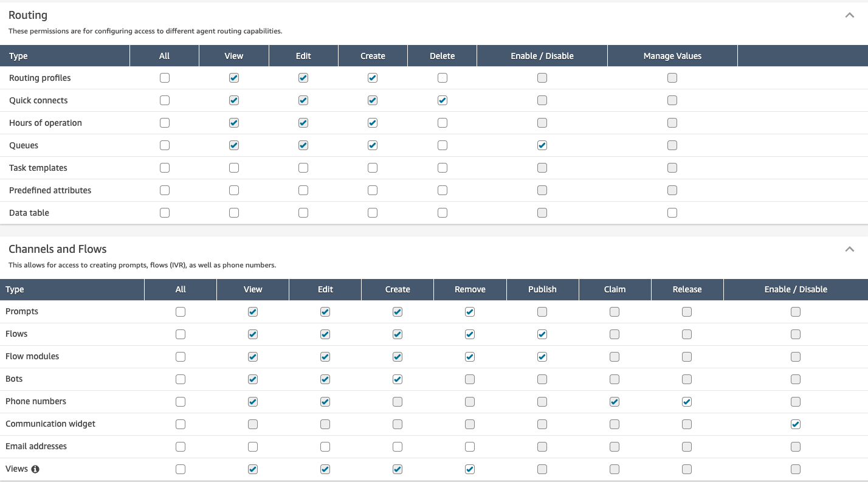Viewport: 868px width, 482px height.
Task: Collapse the Channels and Flows section
Action: 850,249
